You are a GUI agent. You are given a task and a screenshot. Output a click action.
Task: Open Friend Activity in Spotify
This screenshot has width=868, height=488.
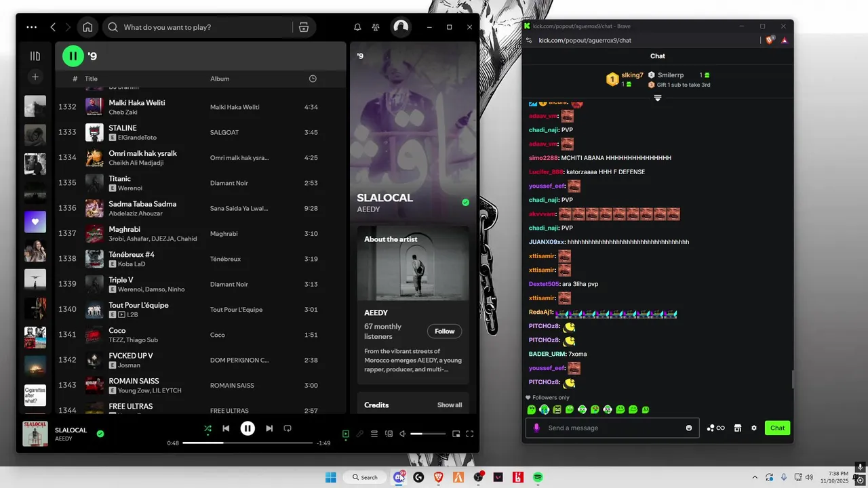376,27
